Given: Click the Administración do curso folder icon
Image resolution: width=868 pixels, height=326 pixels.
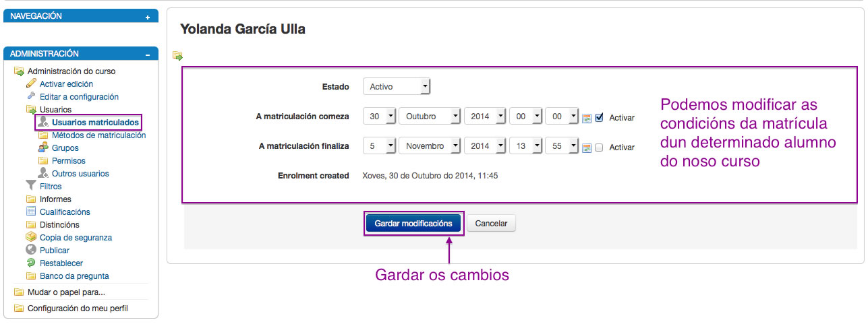Looking at the screenshot, I should tap(20, 71).
